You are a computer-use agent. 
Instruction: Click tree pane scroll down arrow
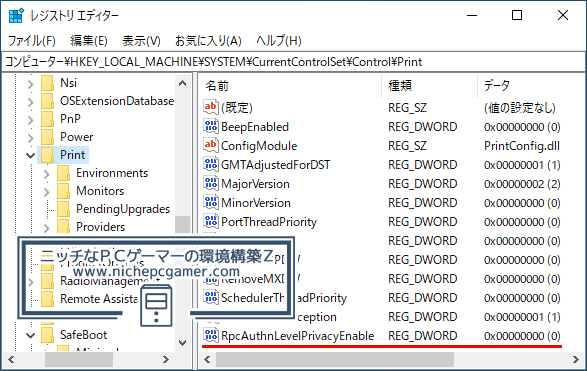pyautogui.click(x=182, y=343)
